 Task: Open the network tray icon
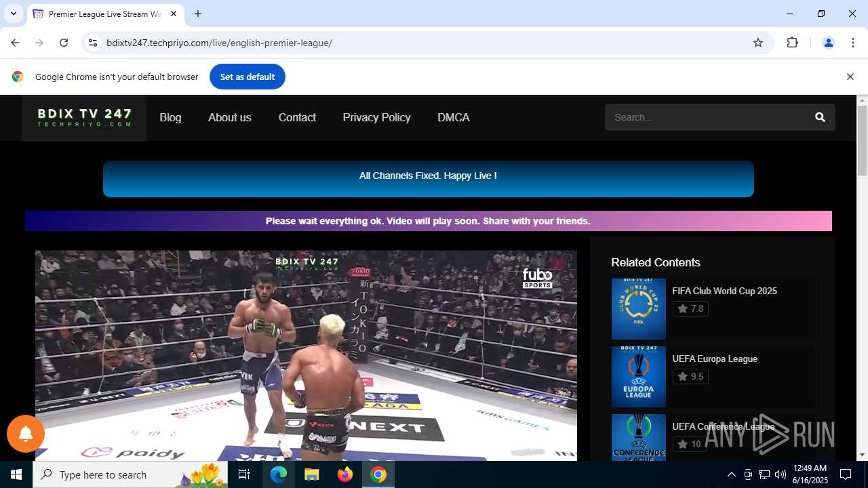coord(764,474)
